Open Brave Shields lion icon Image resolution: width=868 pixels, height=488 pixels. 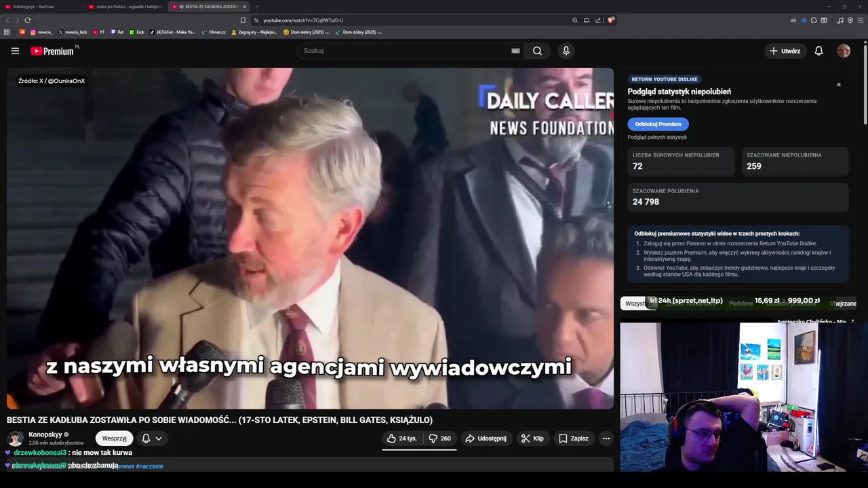coord(610,20)
